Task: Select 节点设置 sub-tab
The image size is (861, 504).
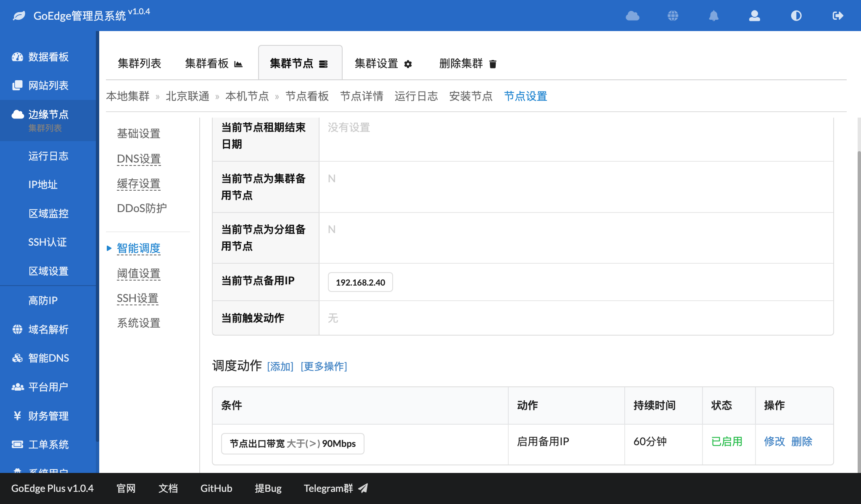Action: [526, 97]
